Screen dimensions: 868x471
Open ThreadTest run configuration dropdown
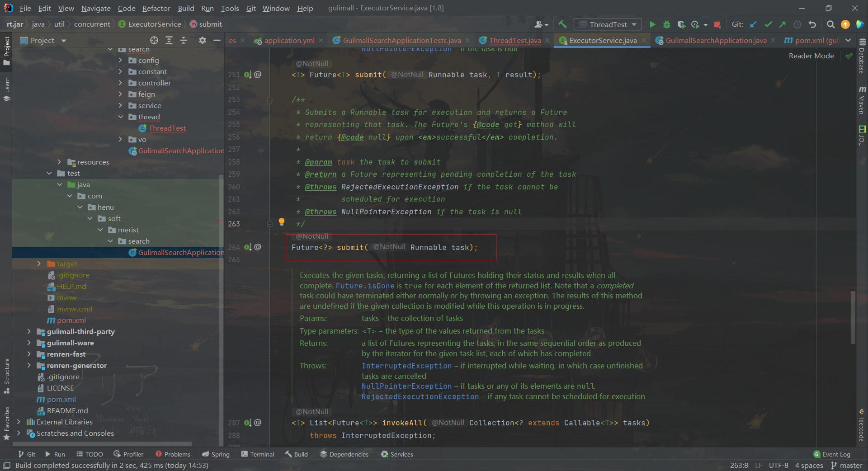pos(609,24)
